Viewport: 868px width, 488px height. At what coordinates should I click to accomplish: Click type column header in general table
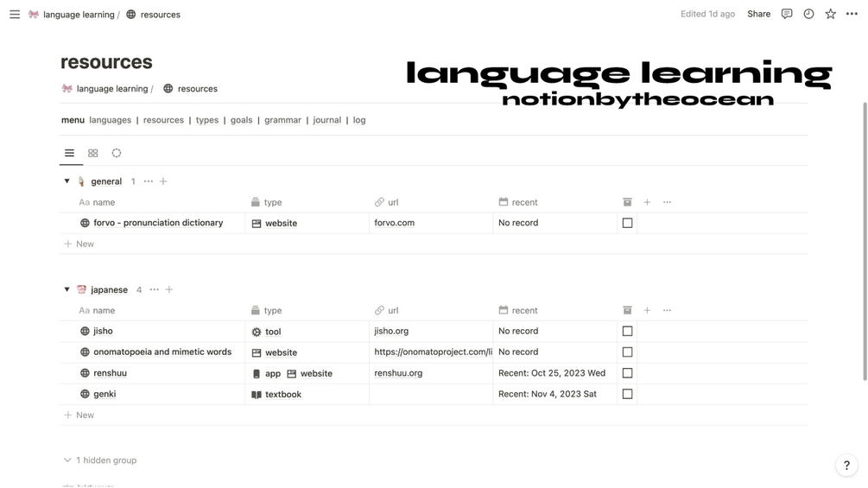click(x=266, y=202)
